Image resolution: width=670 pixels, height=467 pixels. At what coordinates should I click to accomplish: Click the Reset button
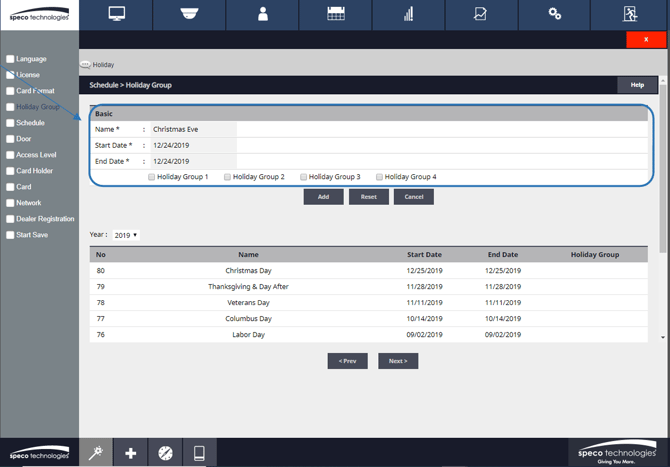point(369,197)
